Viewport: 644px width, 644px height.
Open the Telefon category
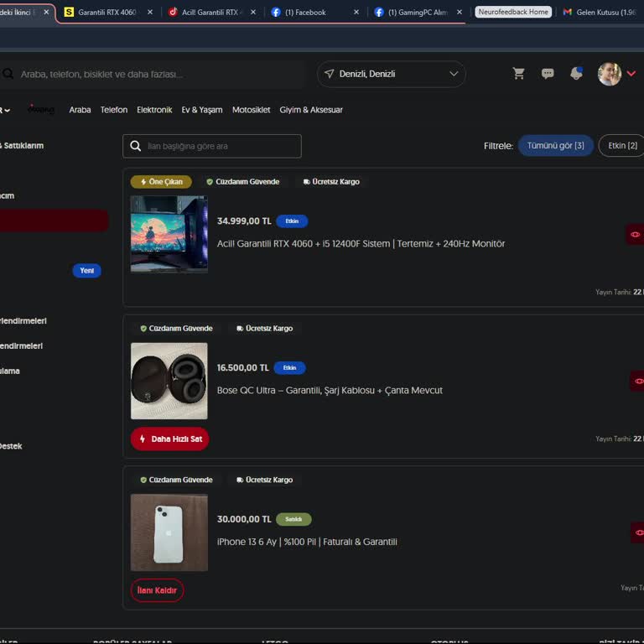click(x=114, y=110)
